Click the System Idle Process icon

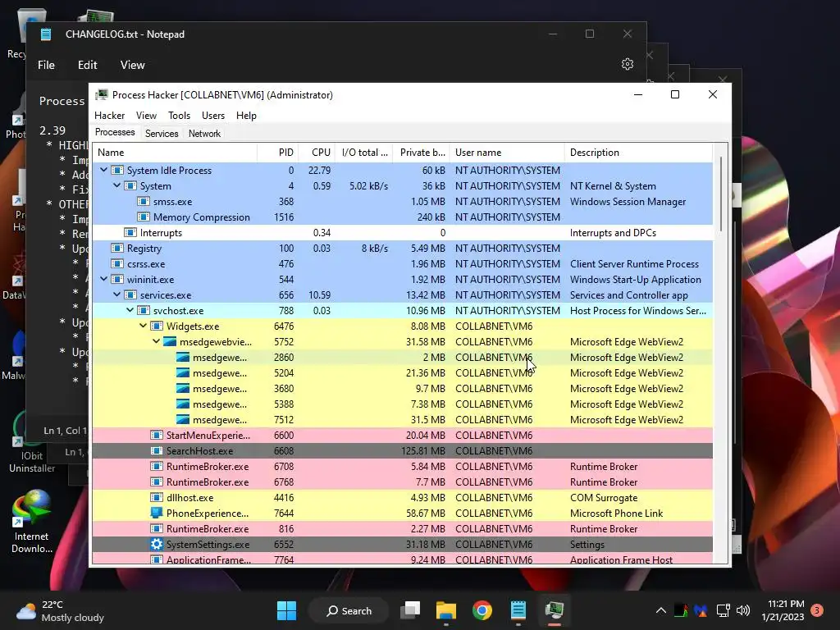(117, 171)
